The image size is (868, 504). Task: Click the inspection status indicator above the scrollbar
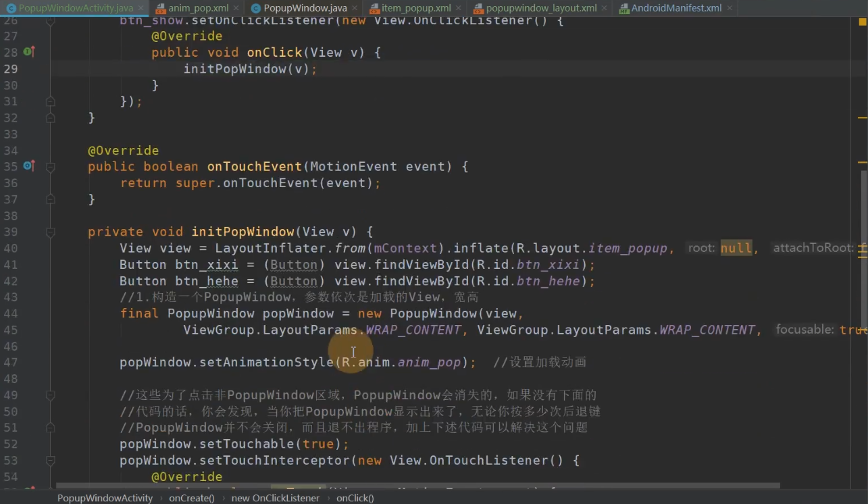863,21
